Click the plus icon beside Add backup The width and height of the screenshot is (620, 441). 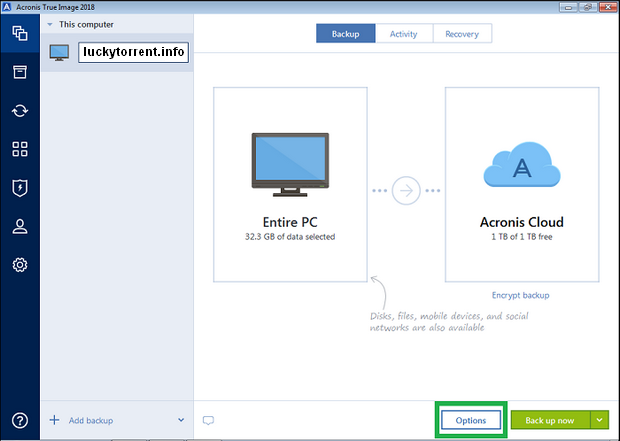pos(55,420)
